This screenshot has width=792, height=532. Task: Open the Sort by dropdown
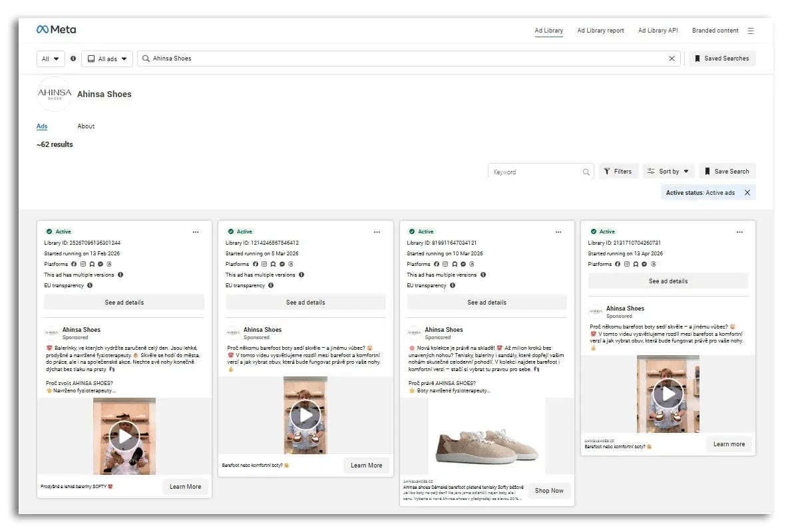coord(668,171)
